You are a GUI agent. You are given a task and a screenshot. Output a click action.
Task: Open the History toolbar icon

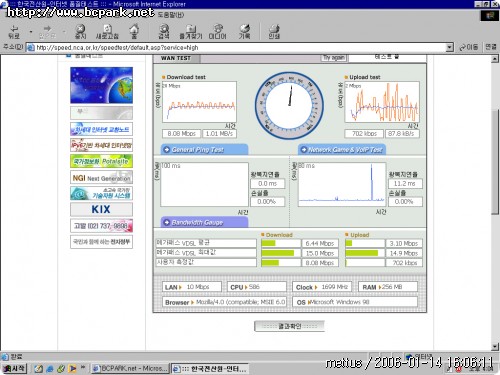(x=244, y=32)
